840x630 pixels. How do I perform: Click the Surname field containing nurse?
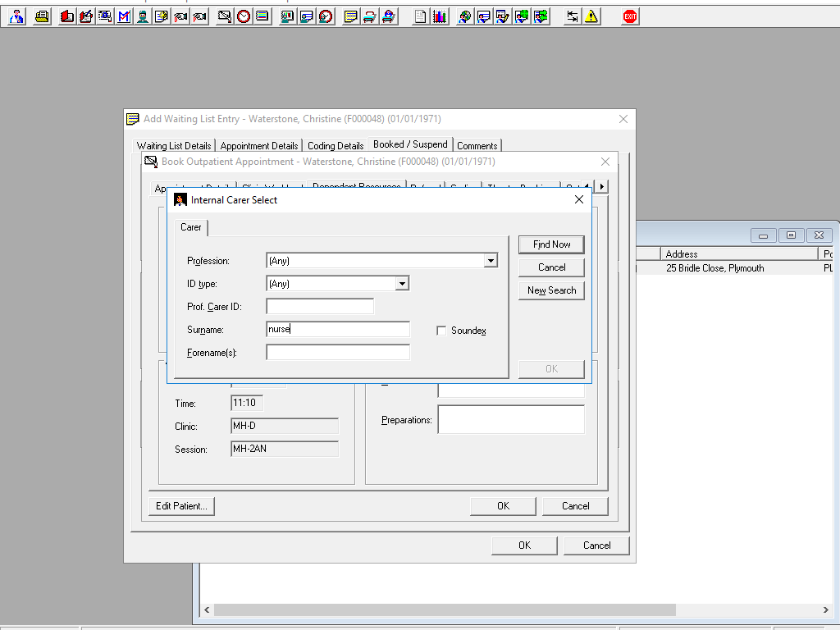coord(338,329)
